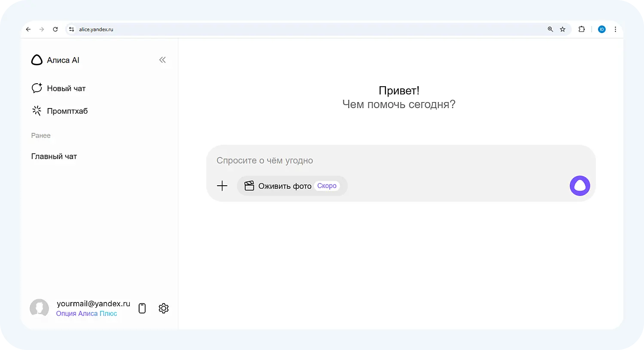Go back with browser back arrow
The image size is (644, 350).
(x=28, y=29)
